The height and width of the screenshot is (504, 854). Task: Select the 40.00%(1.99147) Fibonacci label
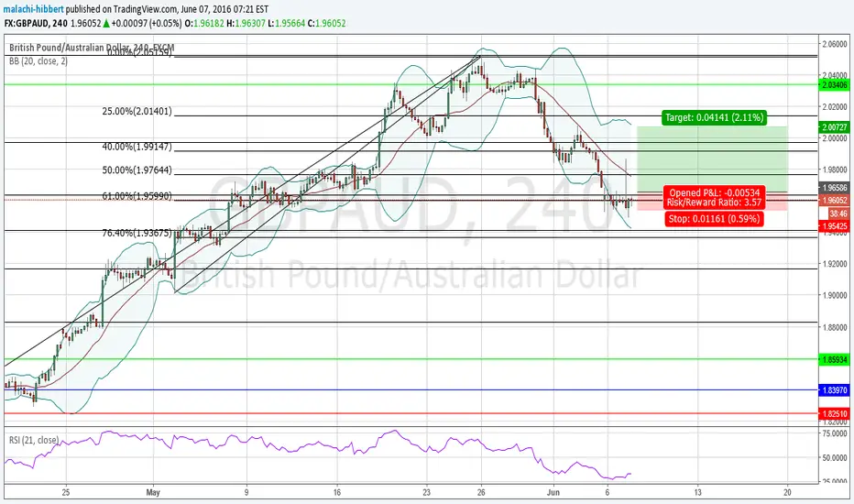137,147
